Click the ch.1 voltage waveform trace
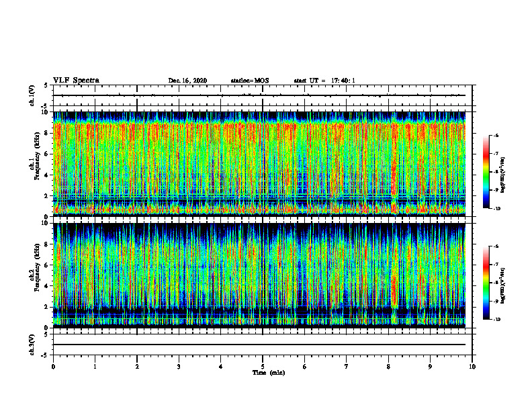The image size is (532, 411). (x=259, y=95)
